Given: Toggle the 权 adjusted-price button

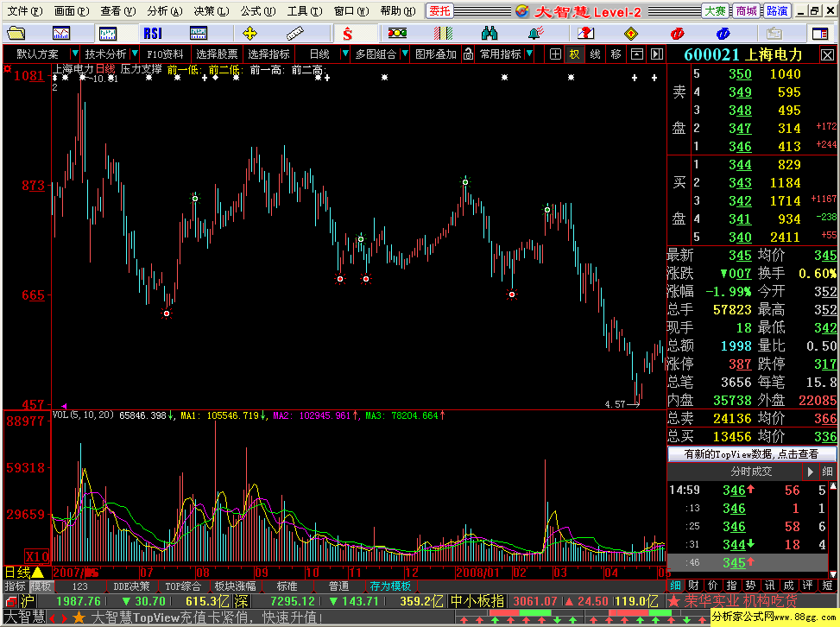Looking at the screenshot, I should coord(574,54).
